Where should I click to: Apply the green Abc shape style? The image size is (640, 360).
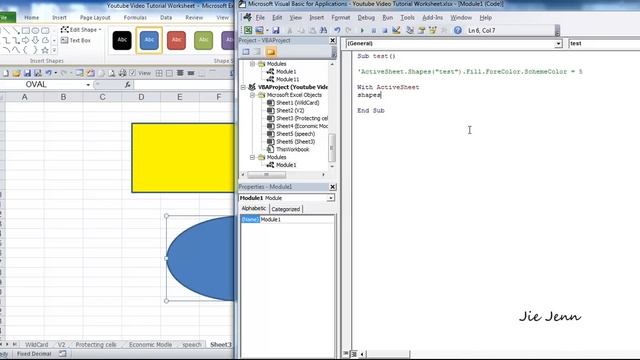[203, 40]
